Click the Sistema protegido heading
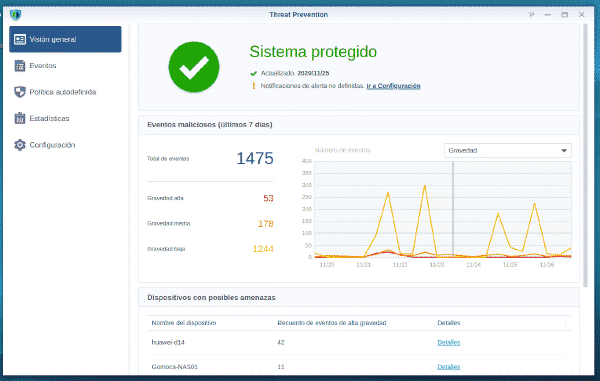Viewport: 600px width, 381px height. coord(313,52)
